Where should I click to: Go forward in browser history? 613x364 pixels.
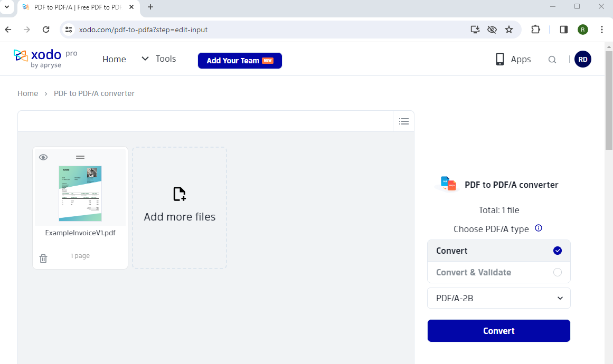(x=26, y=30)
